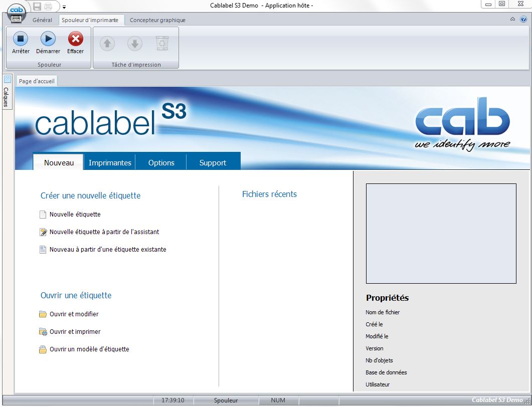This screenshot has width=532, height=407.
Task: Click the empty label preview thumbnail
Action: [441, 234]
